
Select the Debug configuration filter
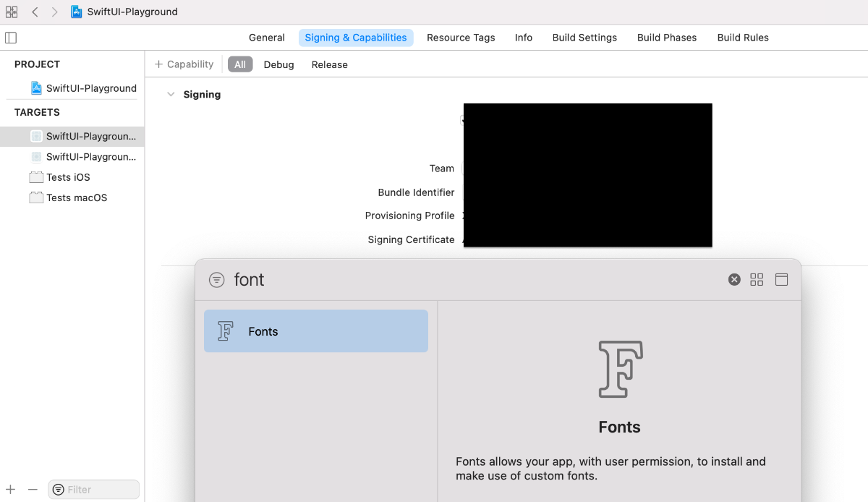coord(278,64)
